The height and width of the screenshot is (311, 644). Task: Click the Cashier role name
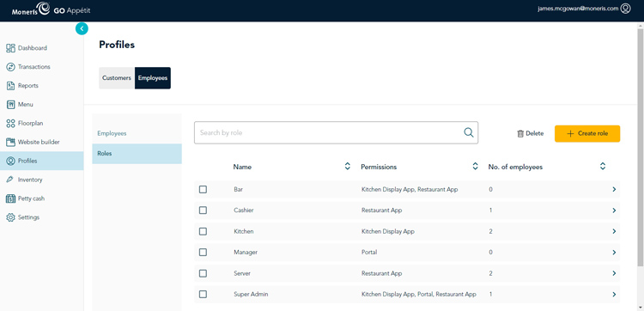244,210
